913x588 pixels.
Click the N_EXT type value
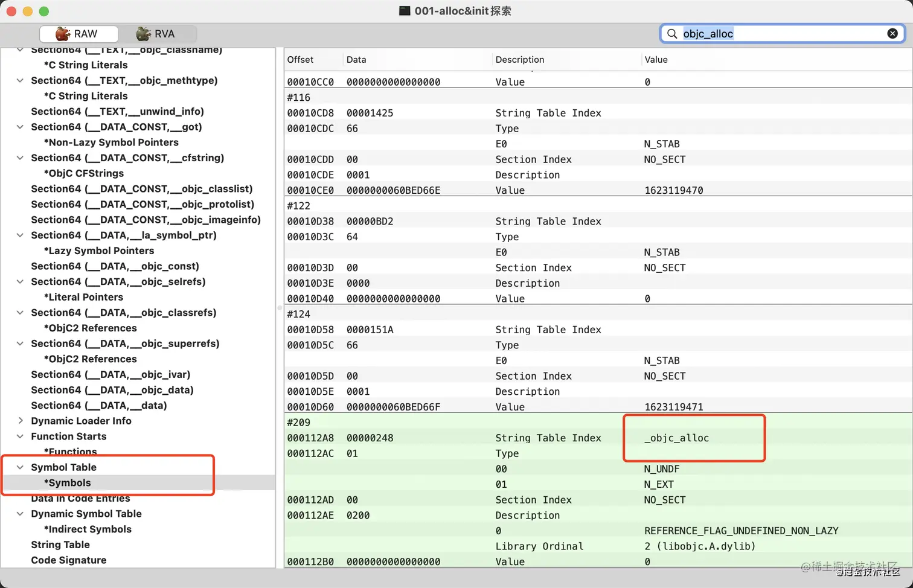(x=659, y=485)
